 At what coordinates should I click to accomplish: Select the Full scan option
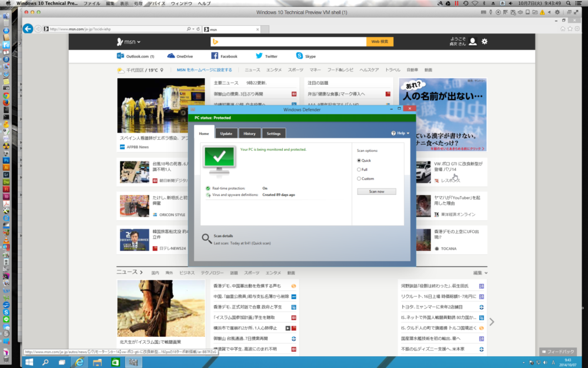(x=359, y=170)
